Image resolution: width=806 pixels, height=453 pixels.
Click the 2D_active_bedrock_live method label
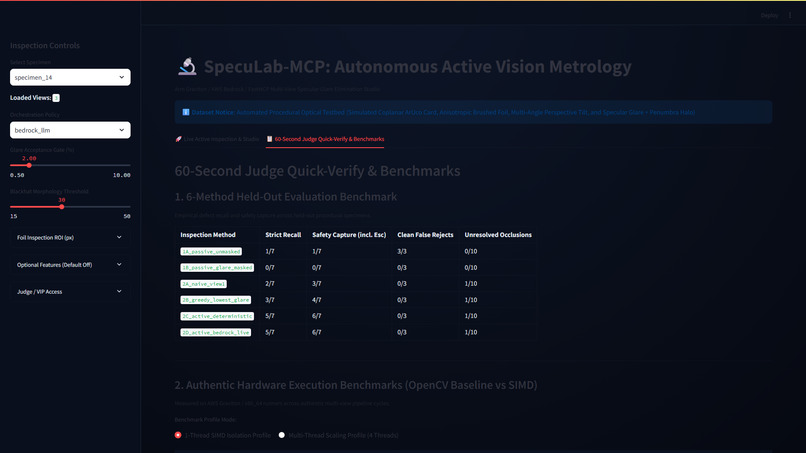point(215,332)
